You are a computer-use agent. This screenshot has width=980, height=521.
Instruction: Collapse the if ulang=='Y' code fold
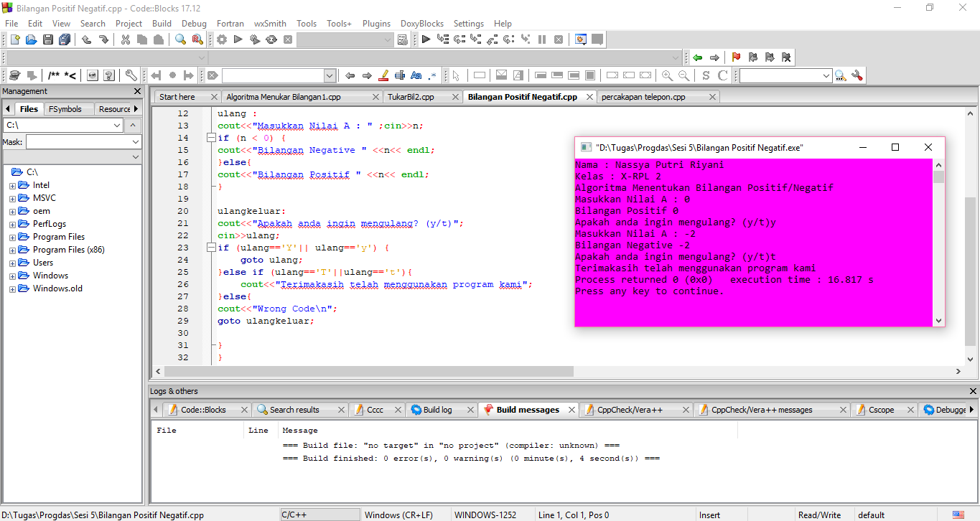(x=213, y=248)
